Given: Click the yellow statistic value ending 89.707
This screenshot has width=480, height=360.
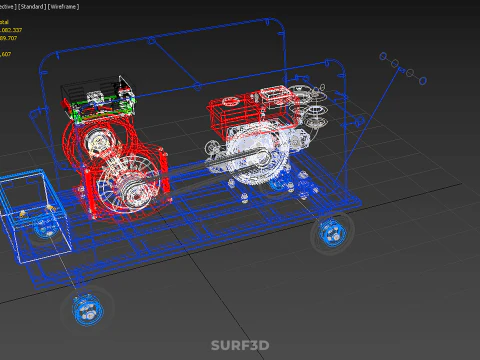Looking at the screenshot, I should 8,38.
